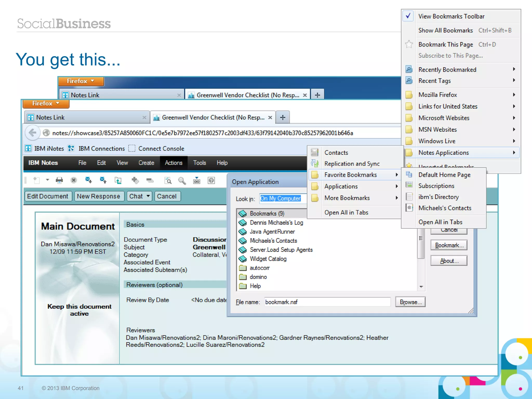Open the Actions menu in IBM Notes

(x=174, y=163)
